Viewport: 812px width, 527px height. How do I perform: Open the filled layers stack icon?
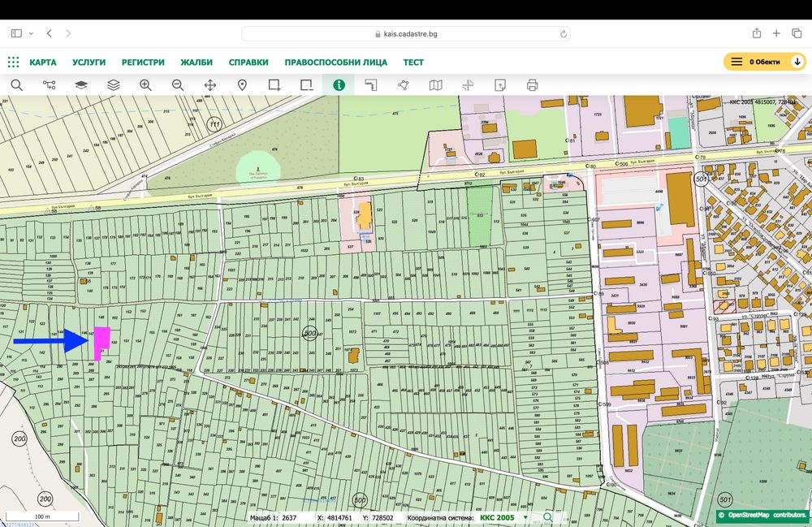point(81,85)
